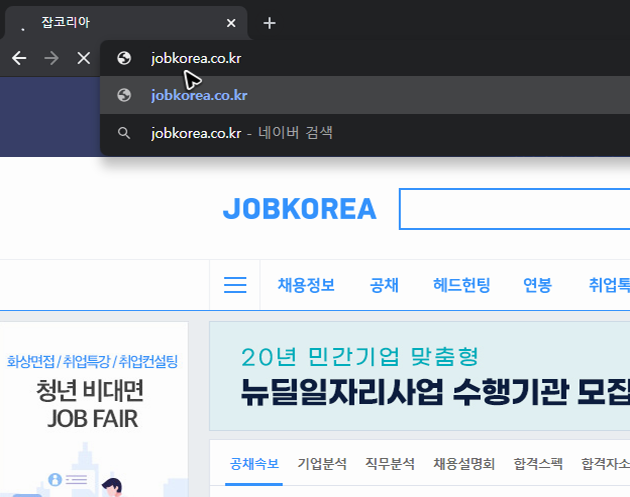This screenshot has height=497, width=630.
Task: Click the browser back arrow
Action: point(19,58)
